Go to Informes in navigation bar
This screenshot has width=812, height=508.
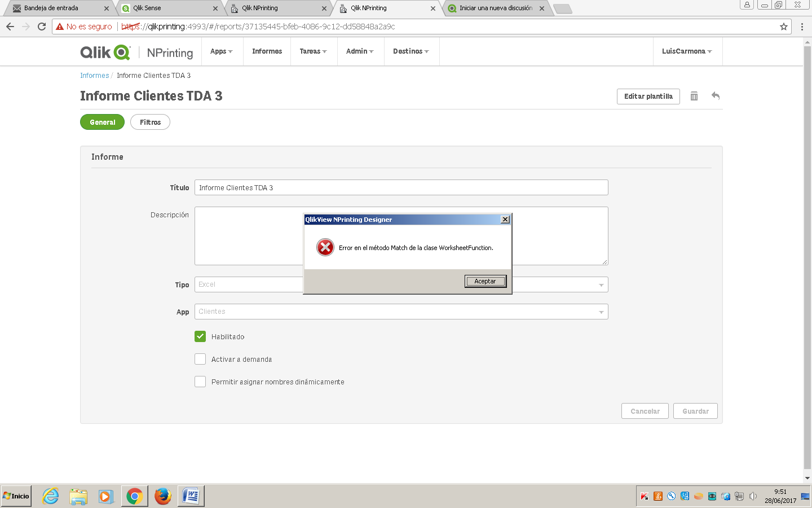pos(267,51)
